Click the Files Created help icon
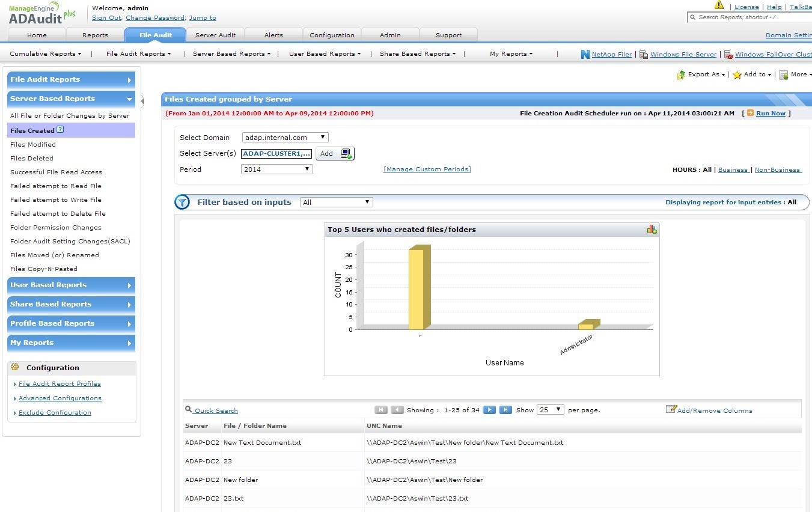The height and width of the screenshot is (512, 812). coord(60,130)
